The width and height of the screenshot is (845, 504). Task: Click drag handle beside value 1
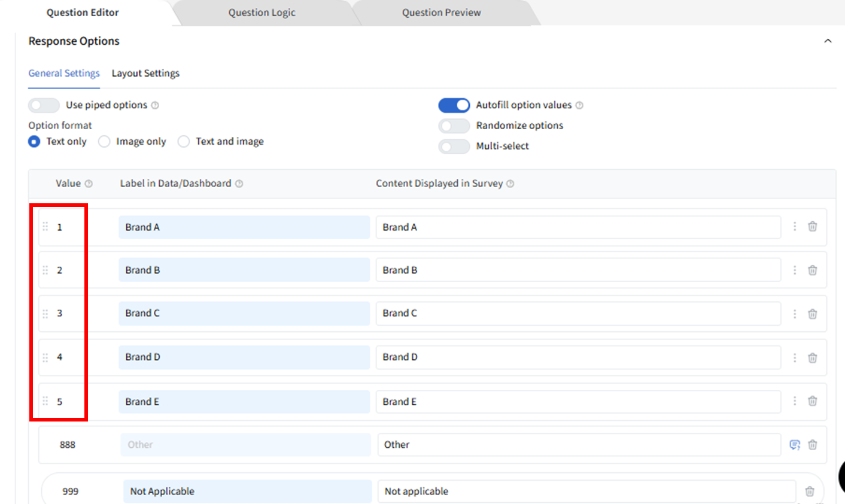[45, 227]
